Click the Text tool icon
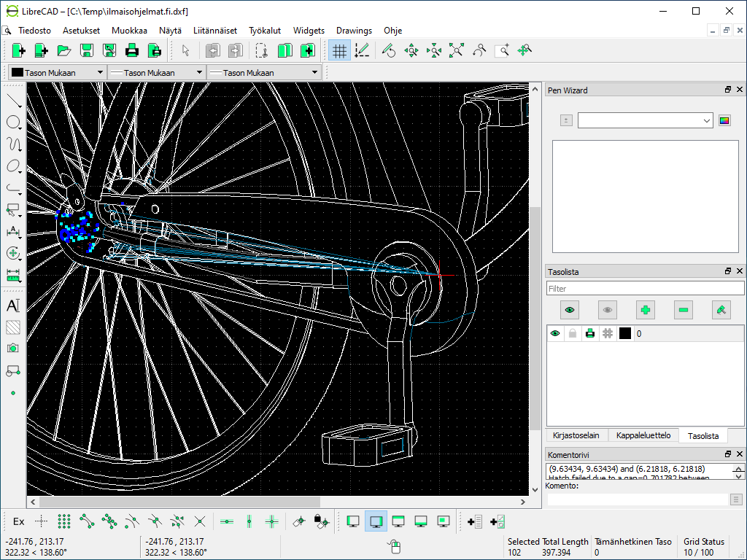 (x=13, y=306)
